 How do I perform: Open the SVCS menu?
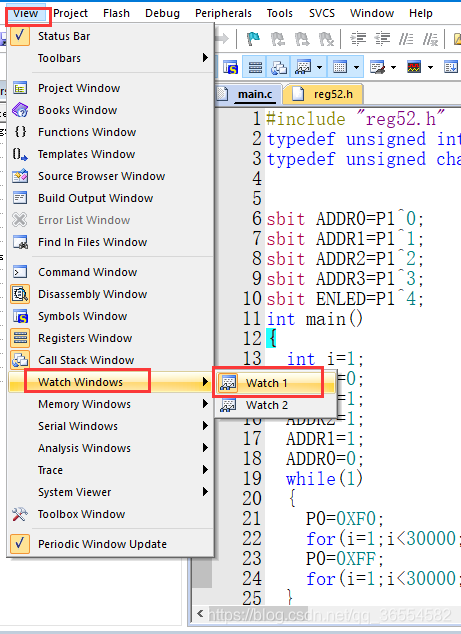[322, 13]
